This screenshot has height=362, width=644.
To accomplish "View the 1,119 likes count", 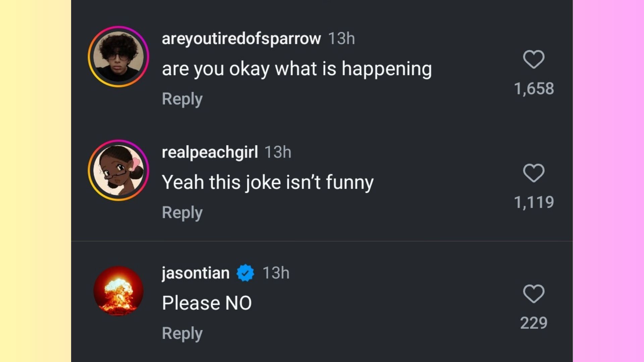I will [x=534, y=202].
